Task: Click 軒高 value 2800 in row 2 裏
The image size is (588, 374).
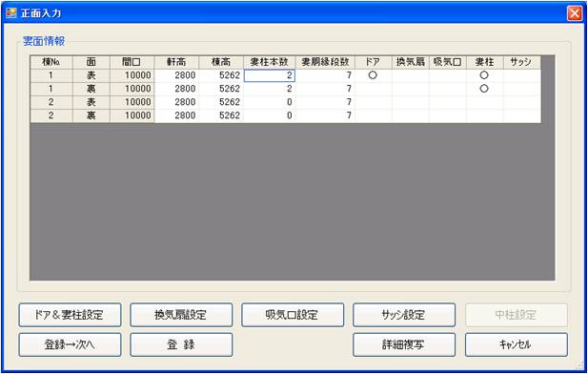Action: pos(176,116)
